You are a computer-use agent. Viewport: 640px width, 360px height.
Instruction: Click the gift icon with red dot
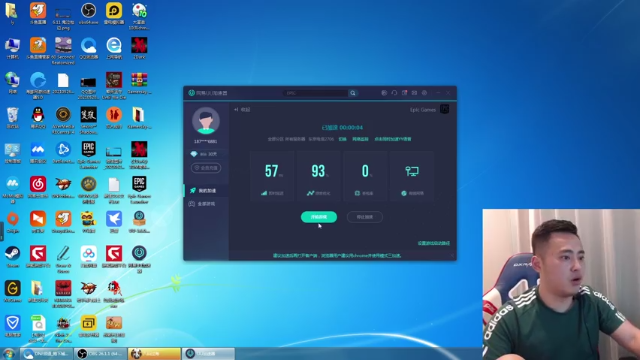[404, 93]
